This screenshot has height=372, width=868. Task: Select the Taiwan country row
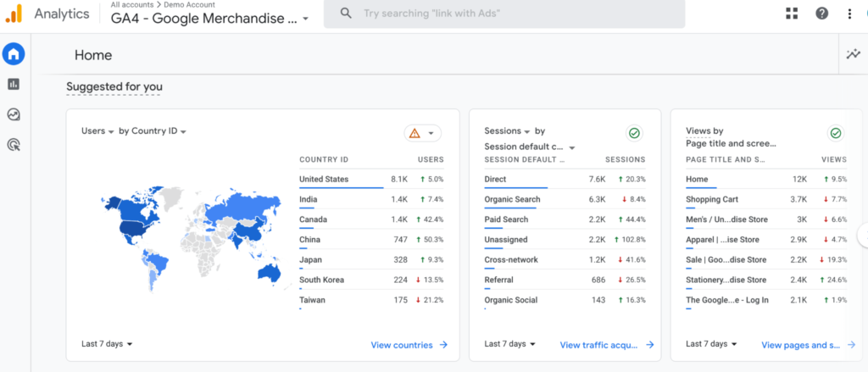point(371,300)
